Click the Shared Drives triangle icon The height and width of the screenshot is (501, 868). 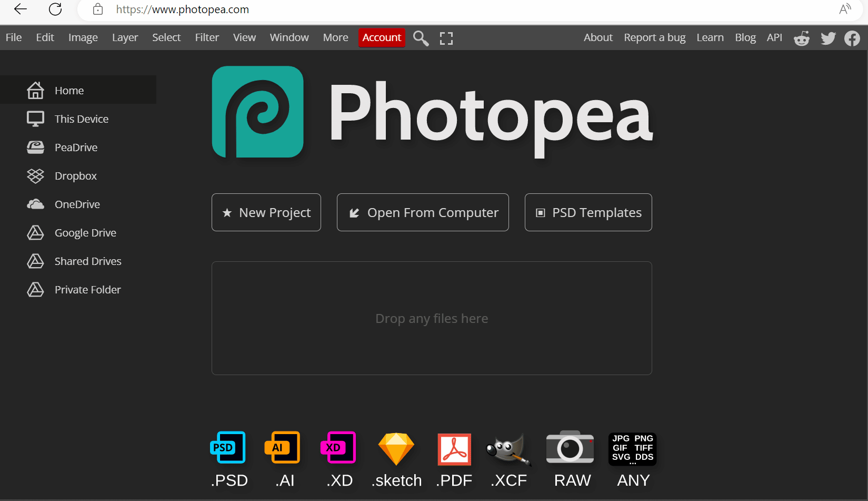click(35, 261)
